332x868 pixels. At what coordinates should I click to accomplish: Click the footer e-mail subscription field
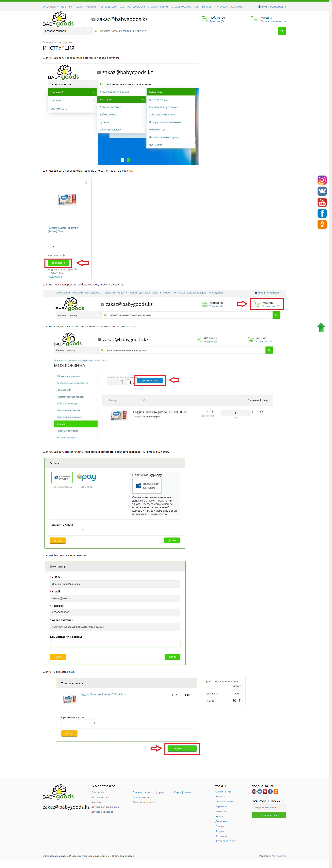click(268, 807)
